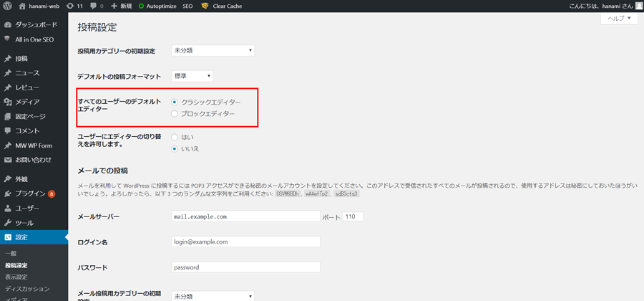Click the All in One SEO shield icon
This screenshot has height=301, width=644.
(7, 39)
